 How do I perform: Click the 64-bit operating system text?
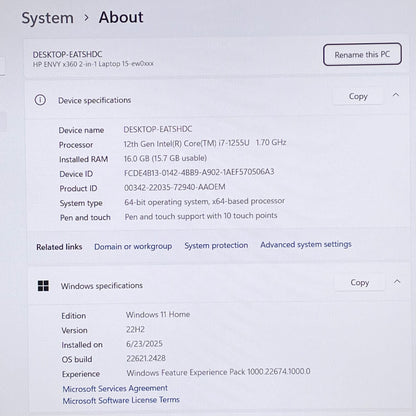[204, 202]
